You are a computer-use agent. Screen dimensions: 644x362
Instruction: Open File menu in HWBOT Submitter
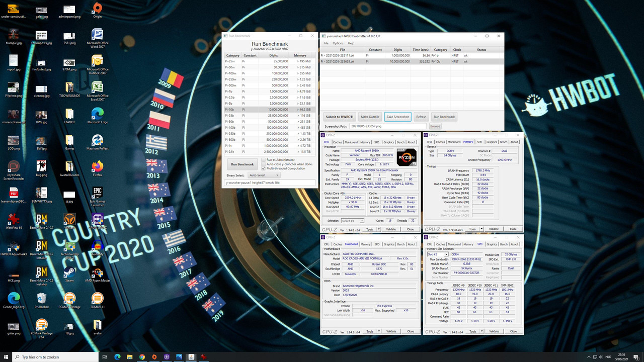coord(326,43)
